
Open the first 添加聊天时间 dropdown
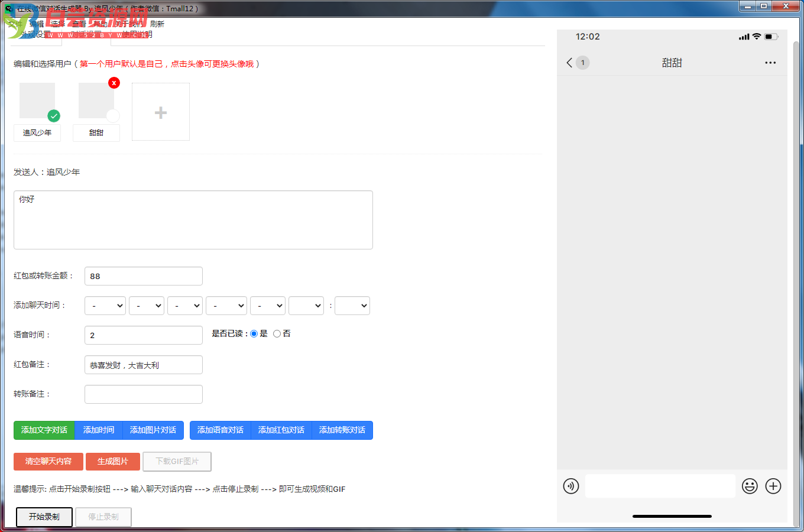point(105,306)
